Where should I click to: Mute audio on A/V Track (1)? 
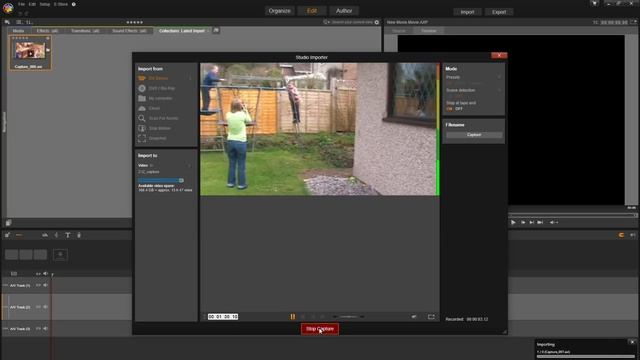coord(45,285)
